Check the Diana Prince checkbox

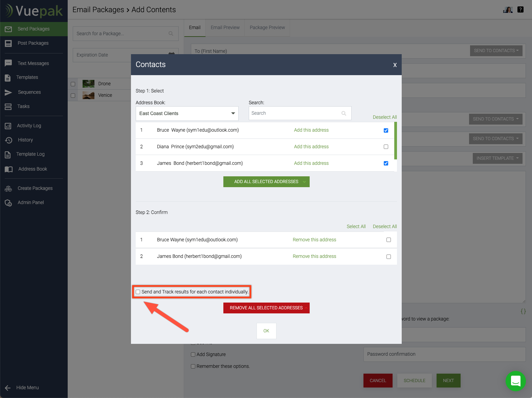point(386,147)
